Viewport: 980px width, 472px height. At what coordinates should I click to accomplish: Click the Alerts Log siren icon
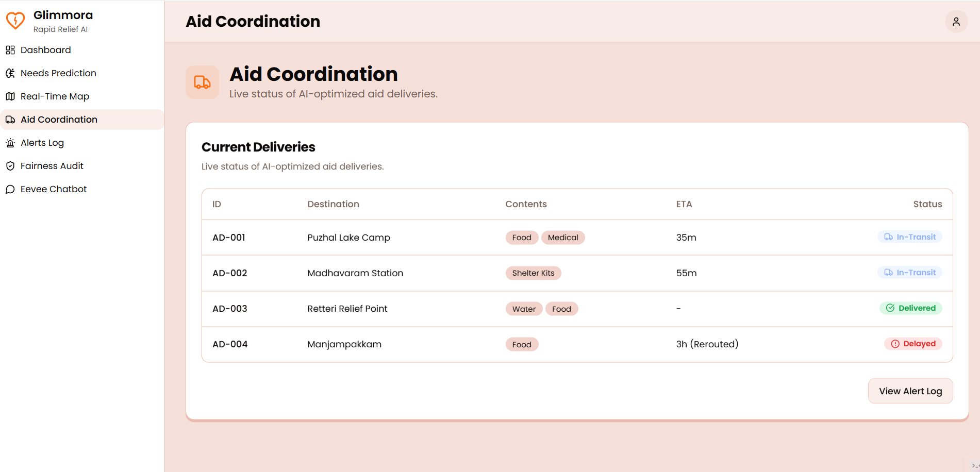(10, 143)
